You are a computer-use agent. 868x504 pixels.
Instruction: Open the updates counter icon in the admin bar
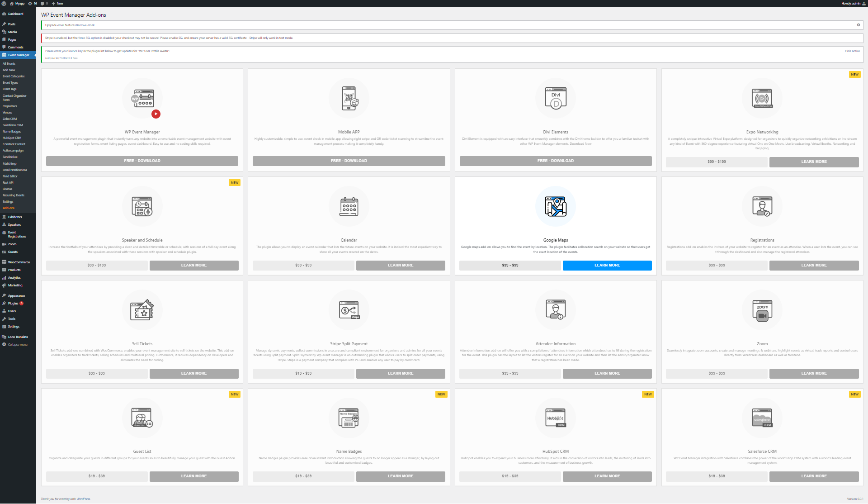click(32, 3)
